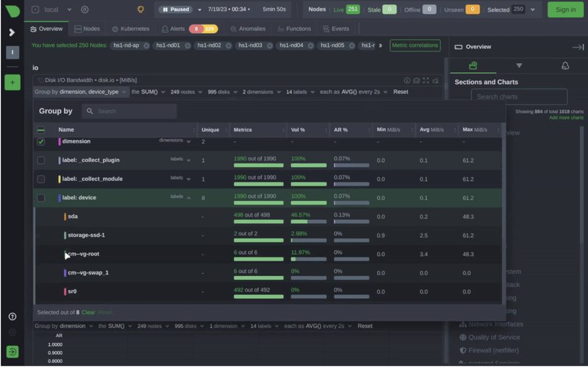Check the label: device checkbox
This screenshot has height=368, width=588.
pos(41,197)
